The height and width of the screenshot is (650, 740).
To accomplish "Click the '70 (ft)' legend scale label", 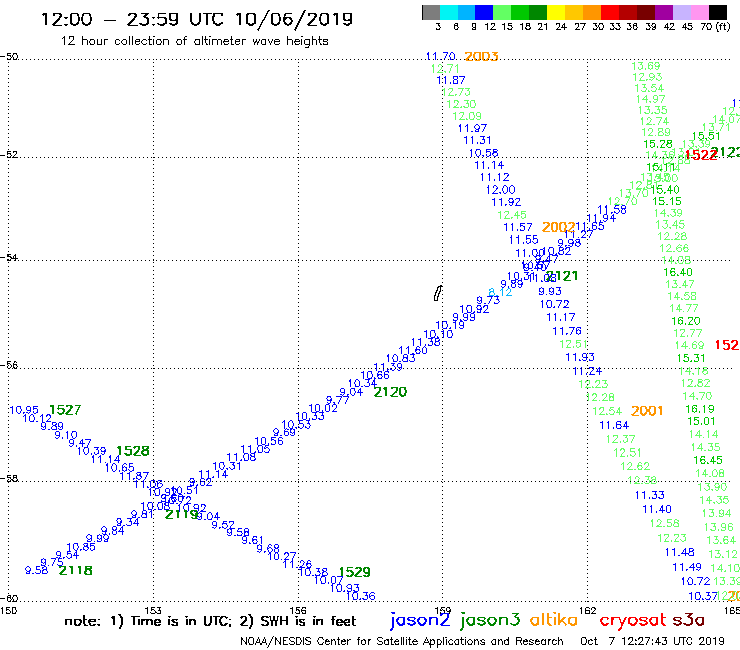I will (x=715, y=26).
